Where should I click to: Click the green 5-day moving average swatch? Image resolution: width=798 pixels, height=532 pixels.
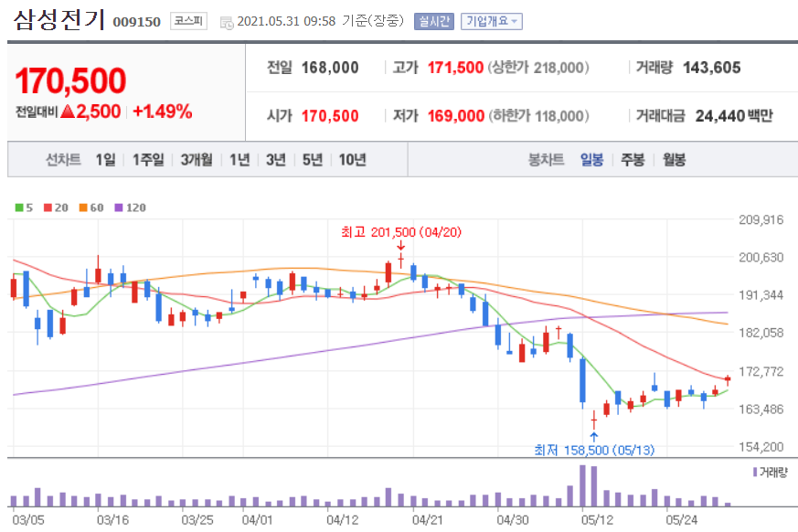tap(19, 207)
